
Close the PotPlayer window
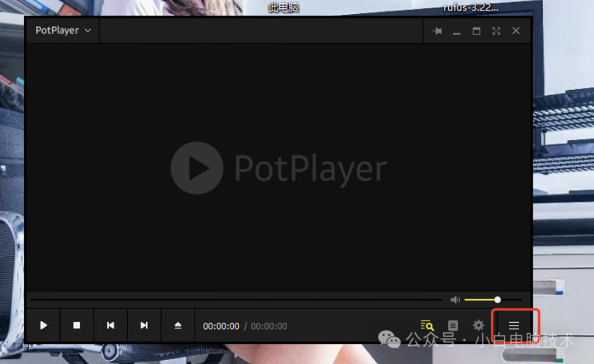coord(516,31)
